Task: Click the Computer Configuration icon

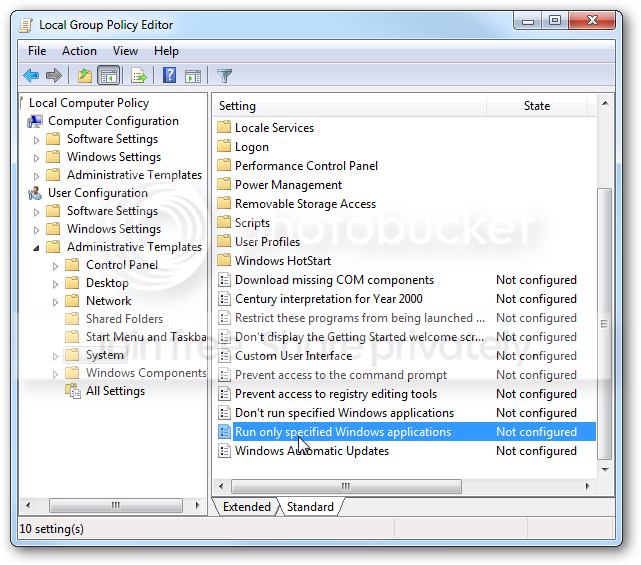Action: click(35, 121)
